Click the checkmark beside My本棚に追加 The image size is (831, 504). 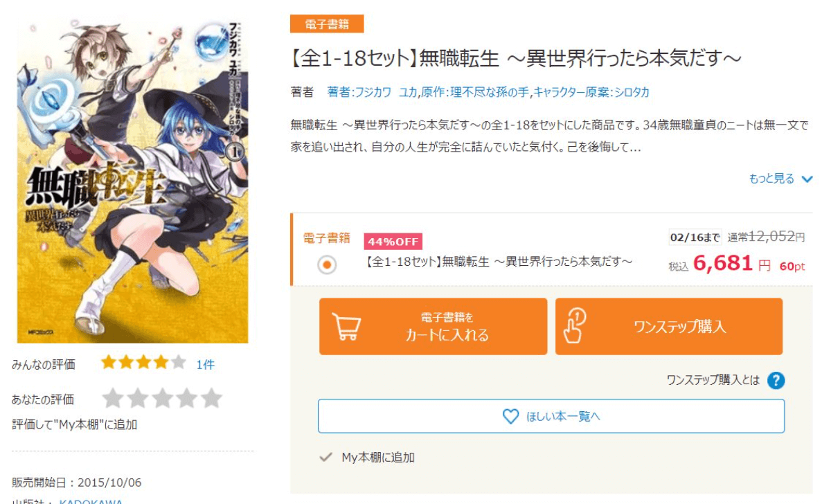coord(325,457)
